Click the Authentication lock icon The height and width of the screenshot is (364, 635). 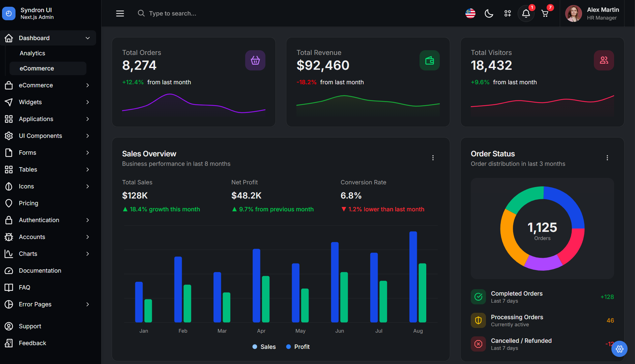point(9,220)
